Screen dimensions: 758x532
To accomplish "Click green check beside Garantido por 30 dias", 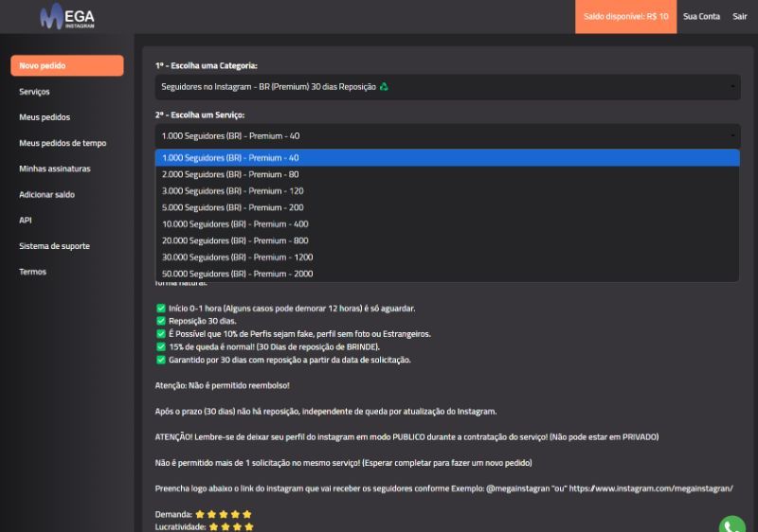I will (x=160, y=360).
